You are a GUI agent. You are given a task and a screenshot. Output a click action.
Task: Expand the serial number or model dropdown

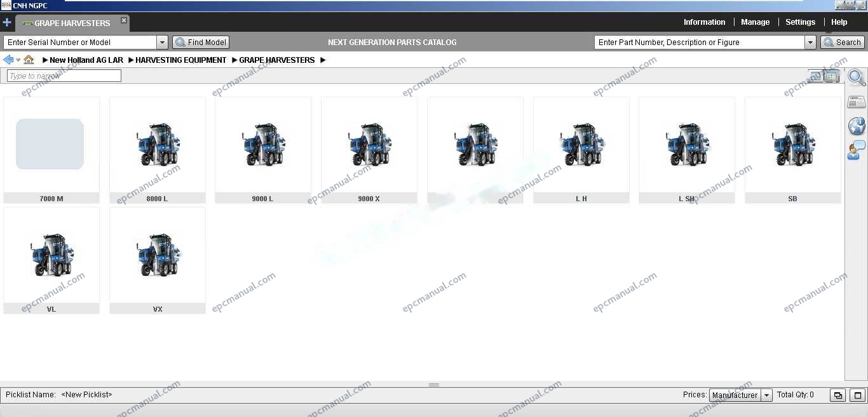[162, 42]
